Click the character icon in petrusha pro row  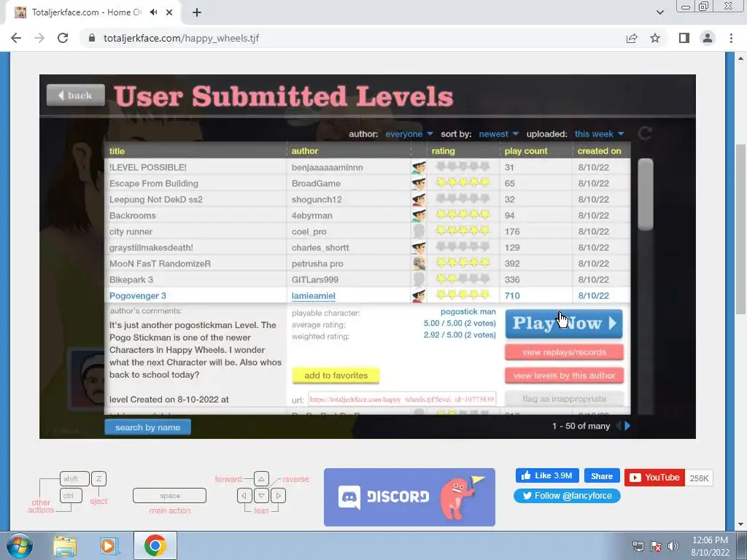(419, 263)
